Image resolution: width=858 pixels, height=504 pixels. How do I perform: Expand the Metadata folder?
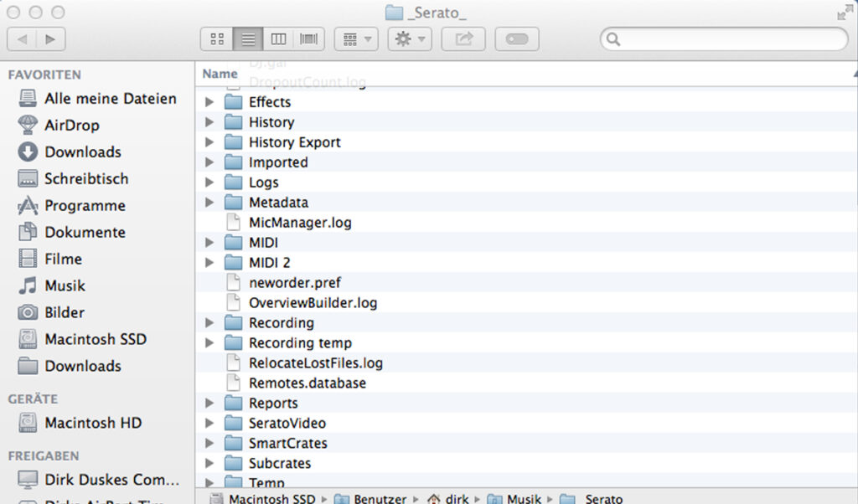(x=209, y=203)
